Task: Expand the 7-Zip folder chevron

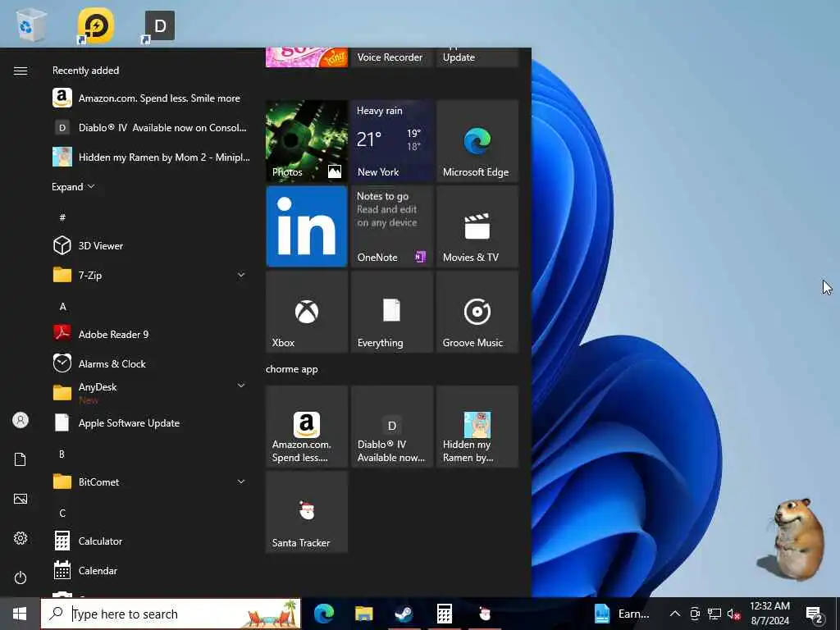Action: (x=241, y=275)
